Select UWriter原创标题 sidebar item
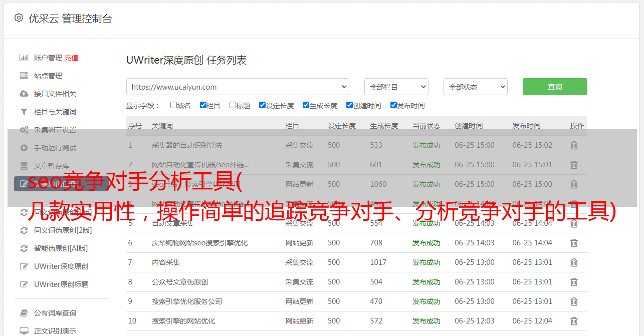 coord(61,284)
